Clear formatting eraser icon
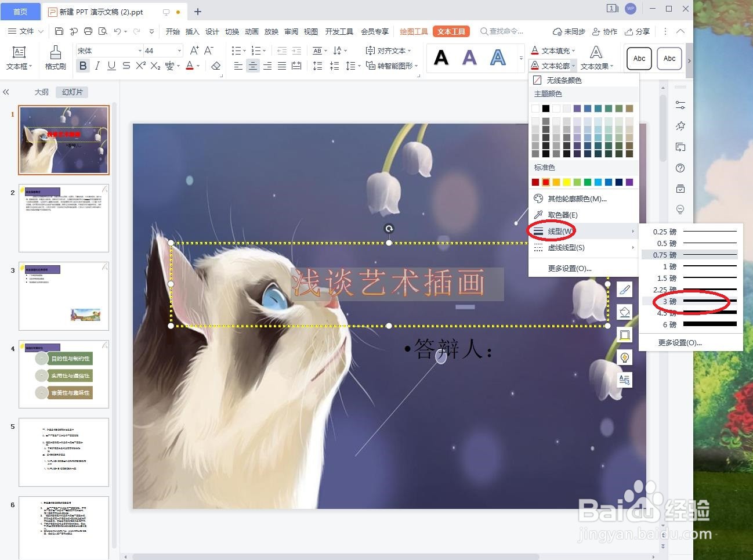Viewport: 753px width, 560px height. click(216, 66)
